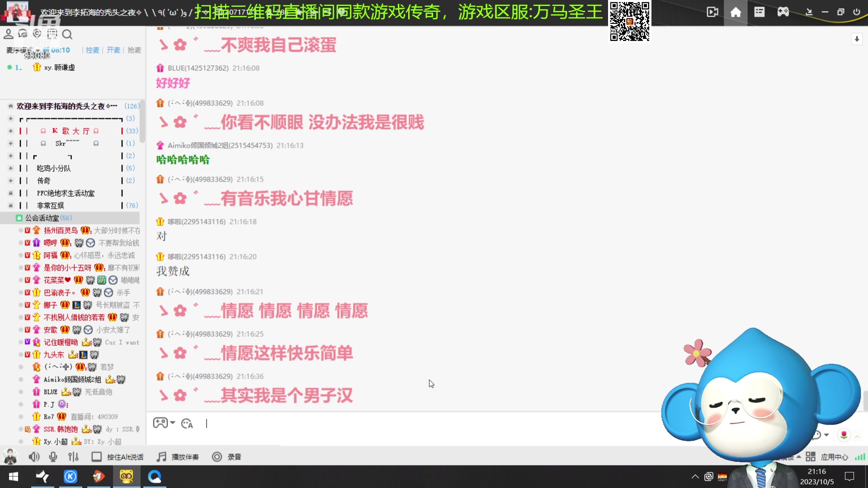The image size is (868, 488).
Task: Click the home icon in the title bar
Action: coord(736,12)
